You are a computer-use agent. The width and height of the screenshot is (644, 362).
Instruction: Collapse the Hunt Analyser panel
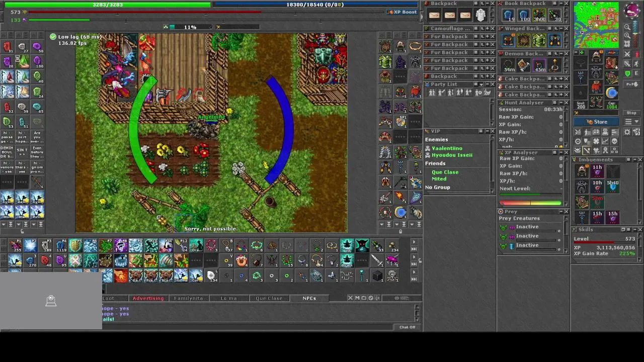coord(561,103)
